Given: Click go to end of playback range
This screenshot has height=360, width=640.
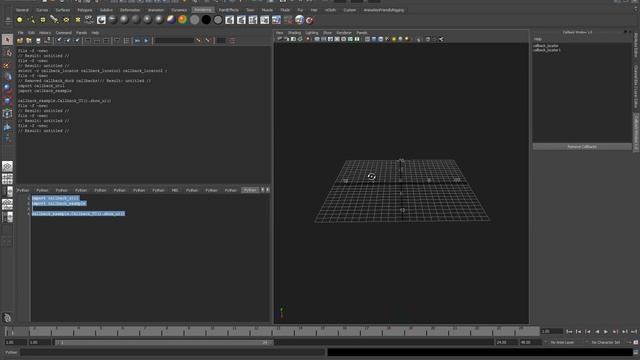Looking at the screenshot, I should (x=633, y=332).
